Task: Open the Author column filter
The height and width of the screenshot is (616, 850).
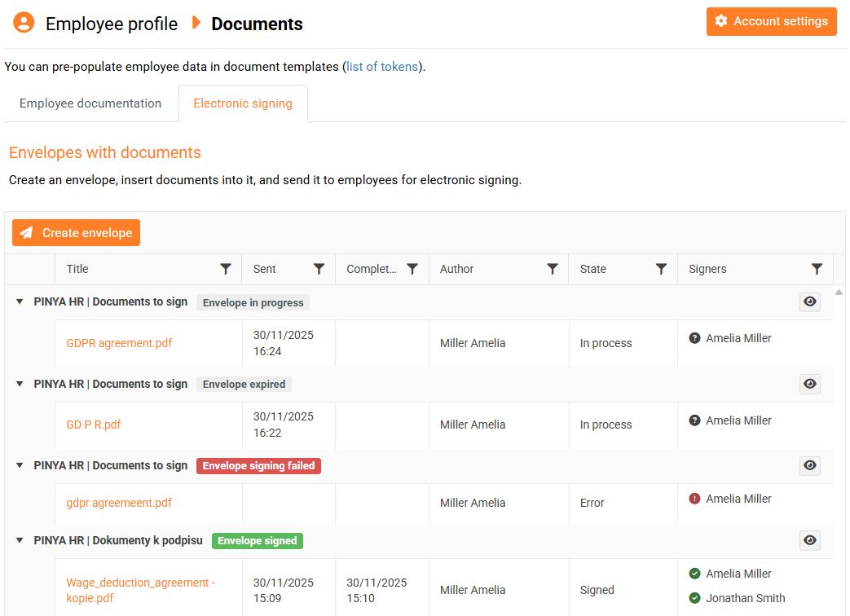Action: [553, 269]
